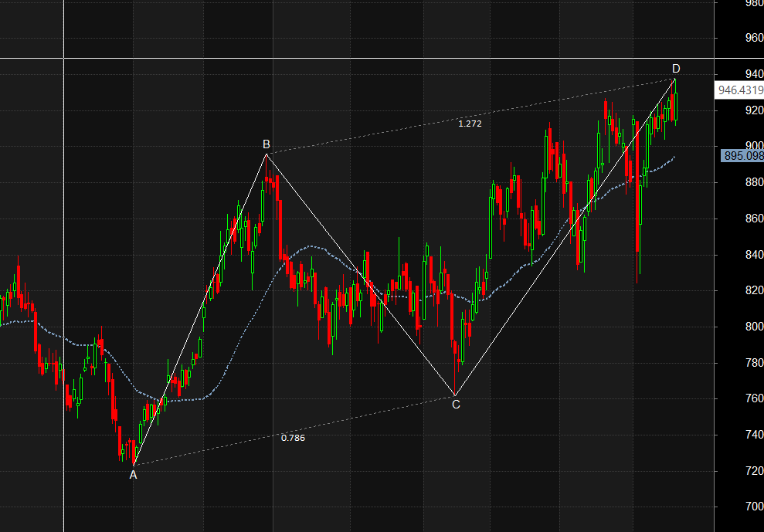Select the 740 price axis label
This screenshot has height=532, width=764.
(x=753, y=435)
